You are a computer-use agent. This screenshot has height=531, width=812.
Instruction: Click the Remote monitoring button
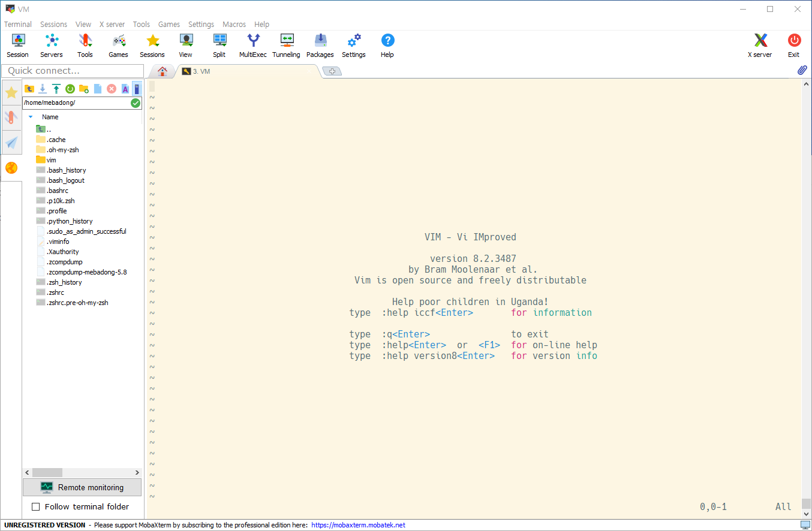[82, 487]
